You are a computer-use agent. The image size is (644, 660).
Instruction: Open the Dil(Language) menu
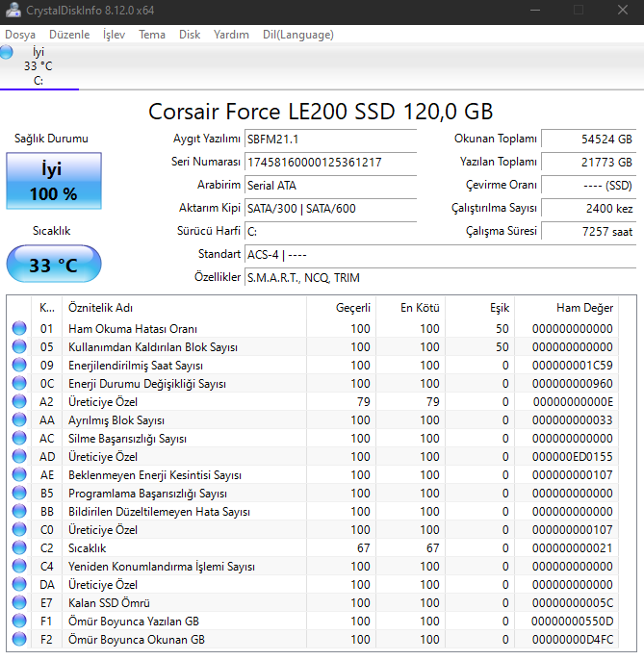coord(298,35)
